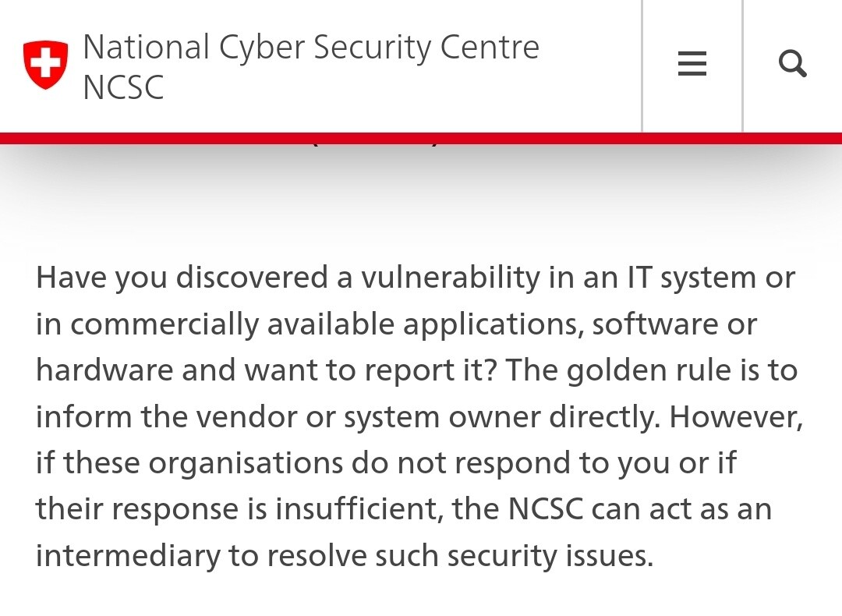Open the site search magnifier

792,64
